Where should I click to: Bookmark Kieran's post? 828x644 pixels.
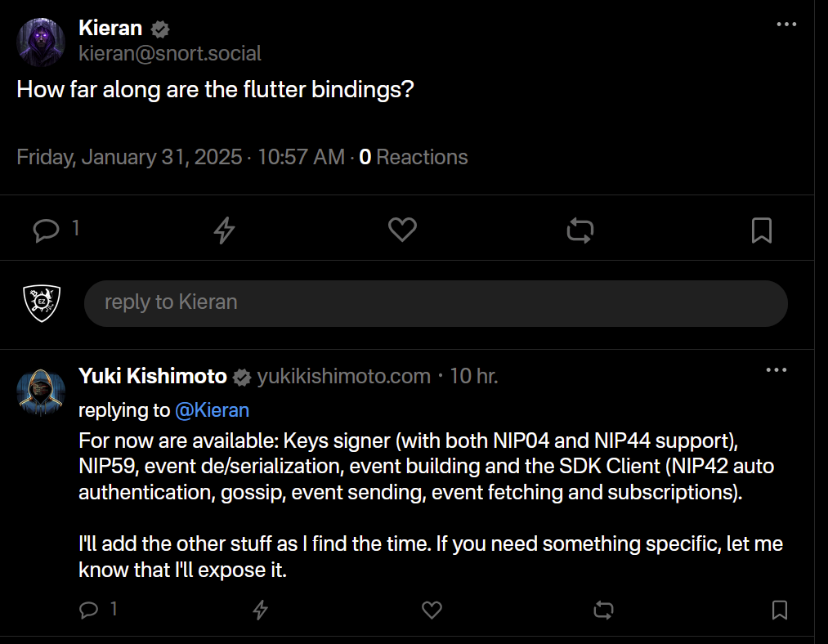point(761,230)
